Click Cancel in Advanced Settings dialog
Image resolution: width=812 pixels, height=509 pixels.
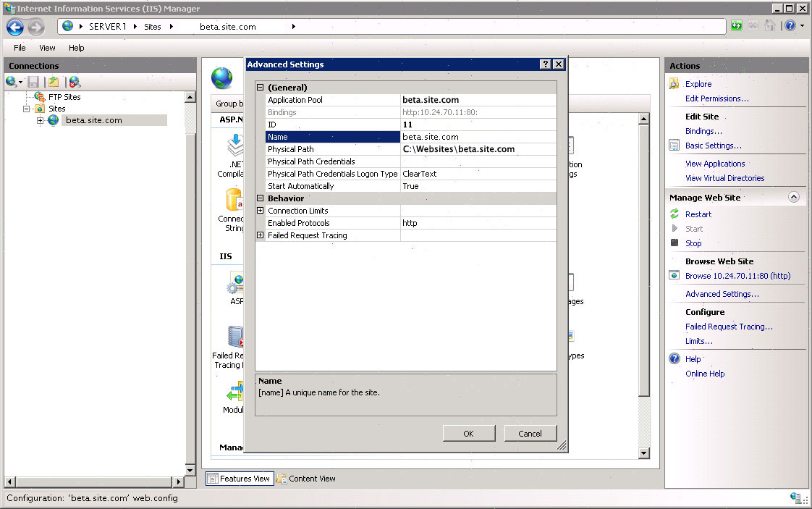(530, 433)
